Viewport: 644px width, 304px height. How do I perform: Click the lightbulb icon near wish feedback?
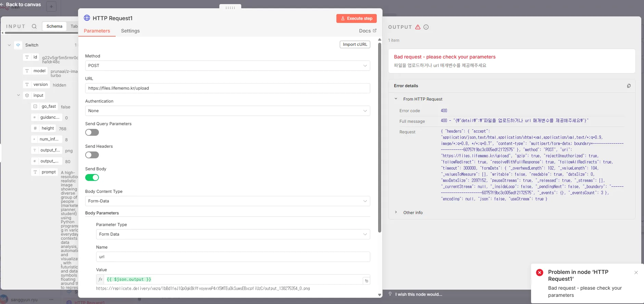pyautogui.click(x=390, y=294)
